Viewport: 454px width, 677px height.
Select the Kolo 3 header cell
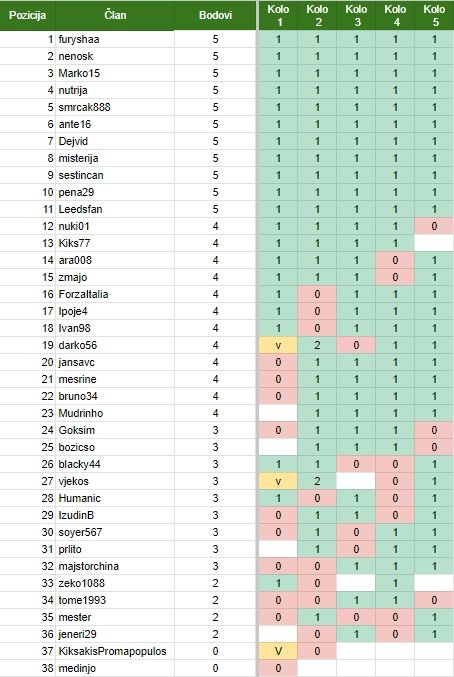[356, 15]
